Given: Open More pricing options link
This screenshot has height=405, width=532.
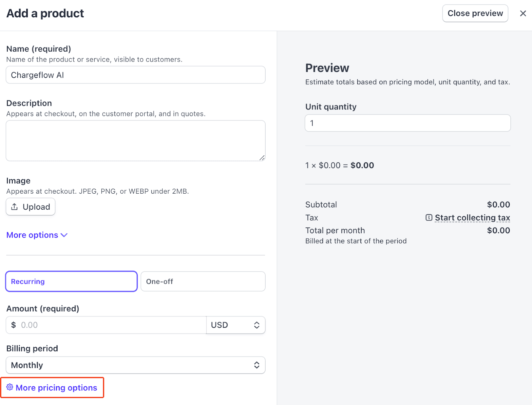Looking at the screenshot, I should pyautogui.click(x=56, y=388).
